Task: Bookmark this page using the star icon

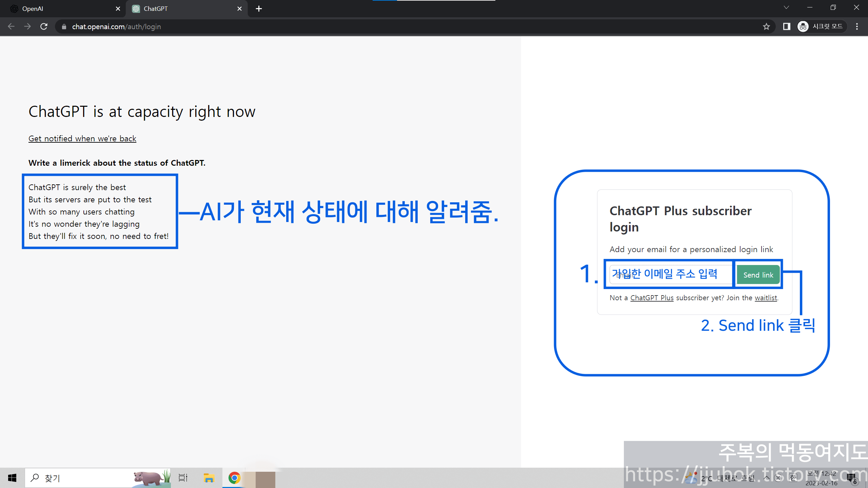Action: coord(766,26)
